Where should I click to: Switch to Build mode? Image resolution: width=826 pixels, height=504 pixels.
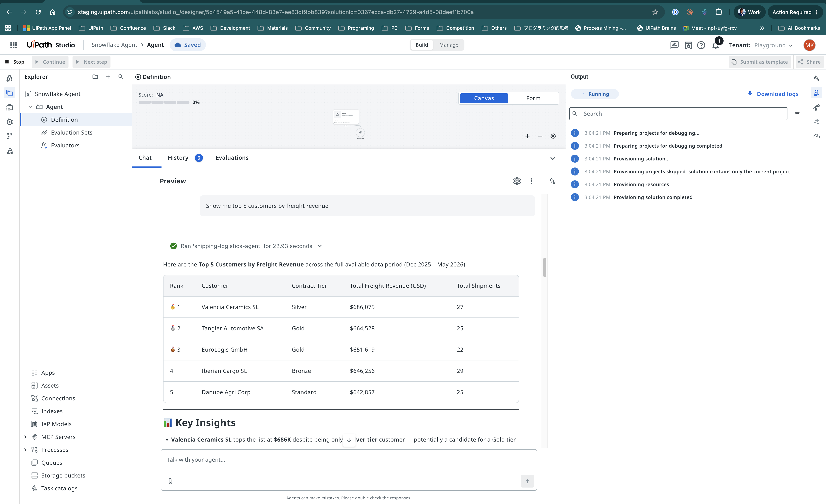click(x=422, y=45)
